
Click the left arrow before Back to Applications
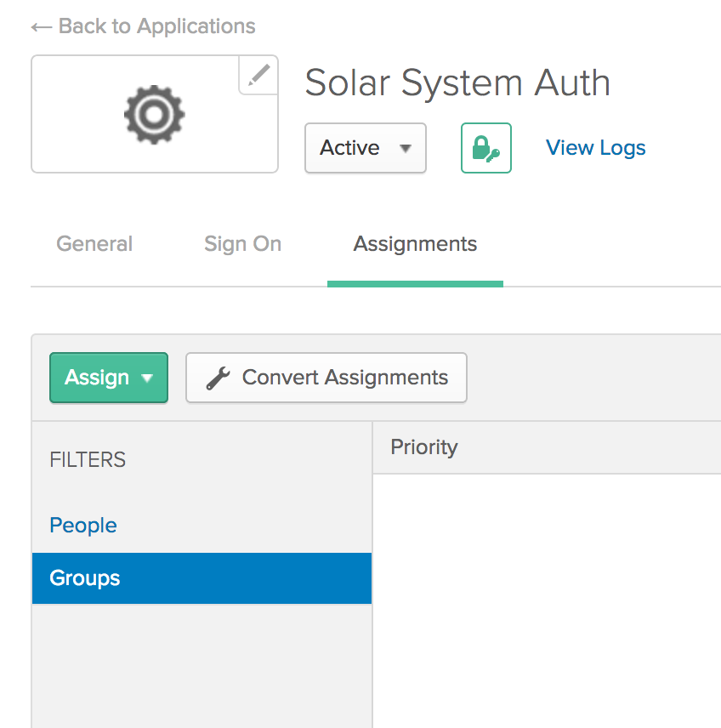point(41,27)
